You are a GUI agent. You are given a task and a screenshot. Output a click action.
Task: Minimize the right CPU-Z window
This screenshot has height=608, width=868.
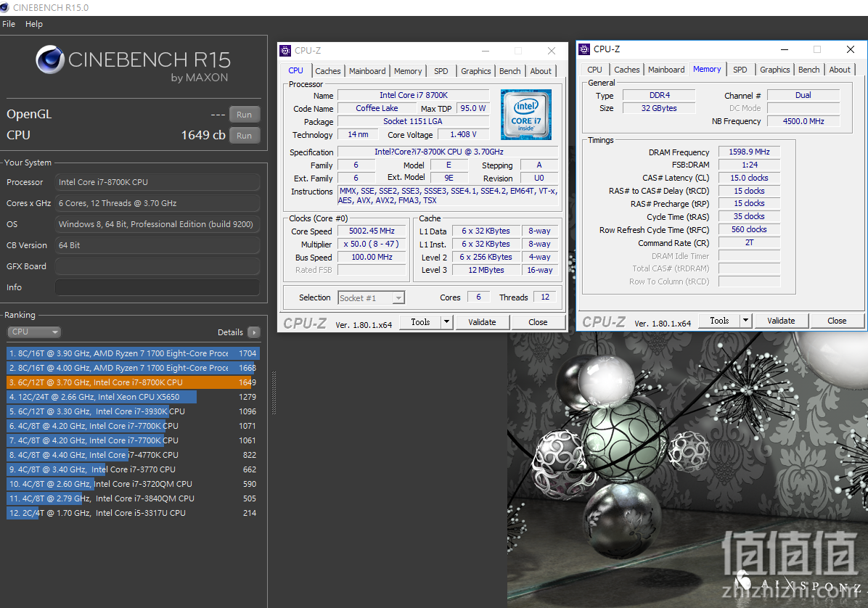[x=785, y=49]
